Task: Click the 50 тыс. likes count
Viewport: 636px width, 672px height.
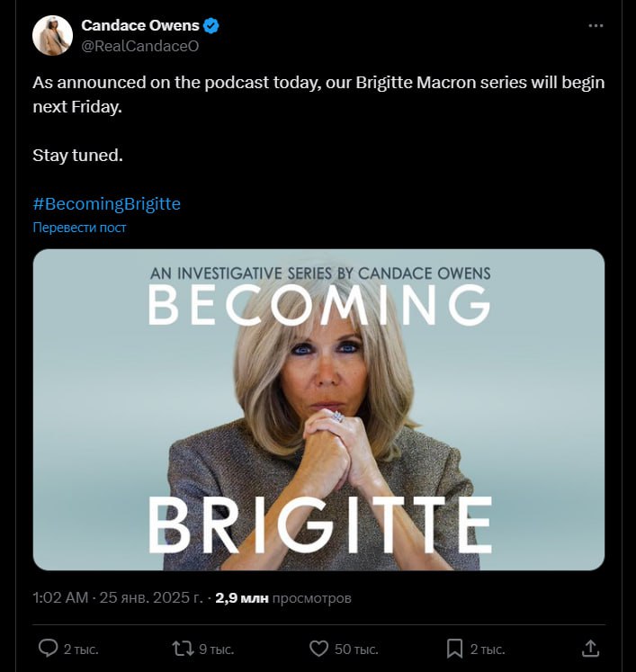Action: point(356,648)
